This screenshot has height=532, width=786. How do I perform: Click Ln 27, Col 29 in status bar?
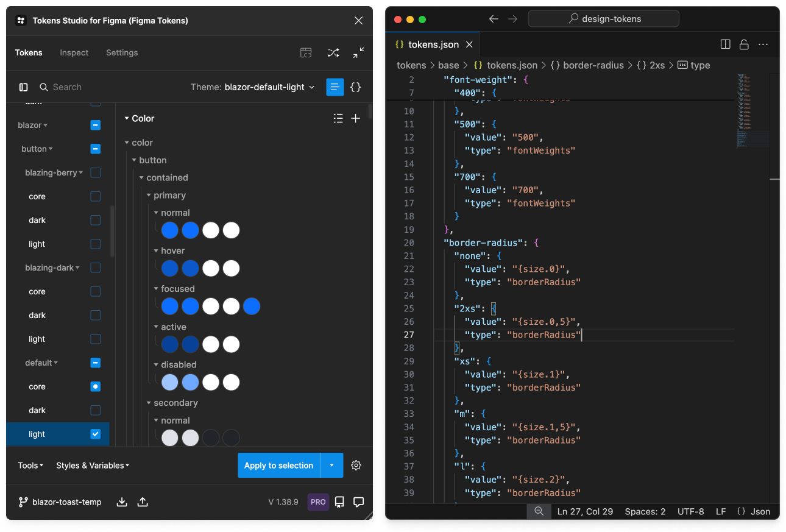(x=586, y=511)
